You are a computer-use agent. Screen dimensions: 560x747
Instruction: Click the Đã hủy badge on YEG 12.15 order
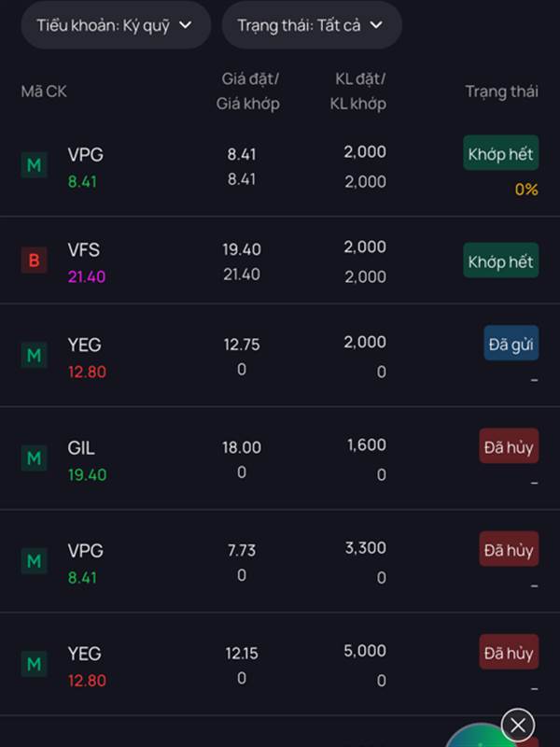pyautogui.click(x=509, y=652)
